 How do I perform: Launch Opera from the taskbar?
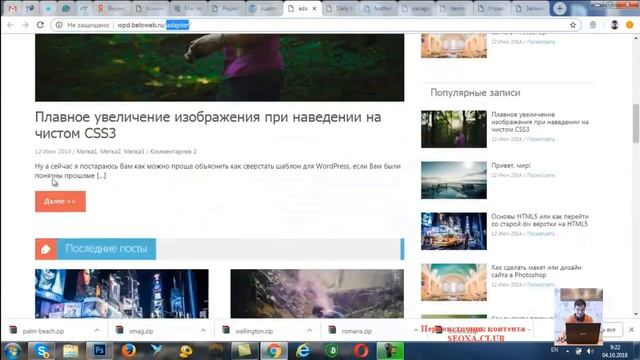(361, 351)
